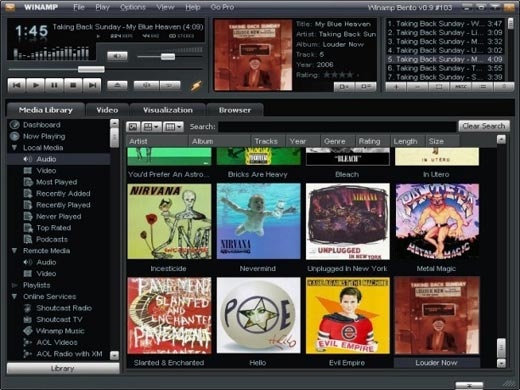Click the Winamp logo icon in title bar
This screenshot has height=390, width=520.
coord(10,6)
